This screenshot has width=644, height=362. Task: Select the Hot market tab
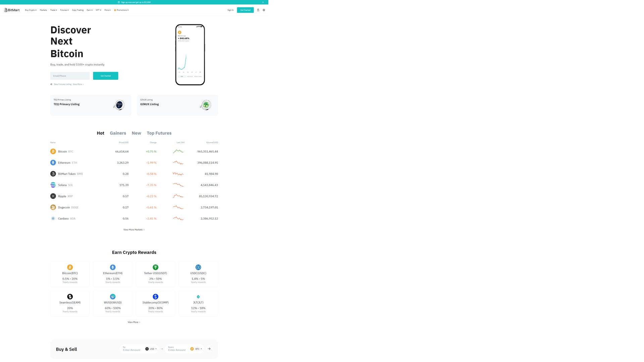pos(101,133)
